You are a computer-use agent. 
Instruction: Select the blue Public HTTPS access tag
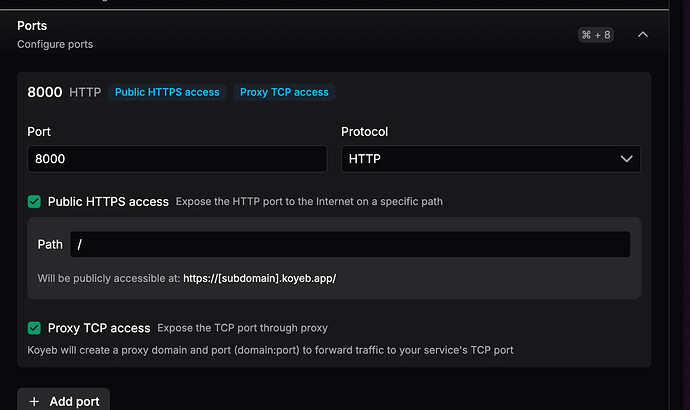tap(167, 92)
